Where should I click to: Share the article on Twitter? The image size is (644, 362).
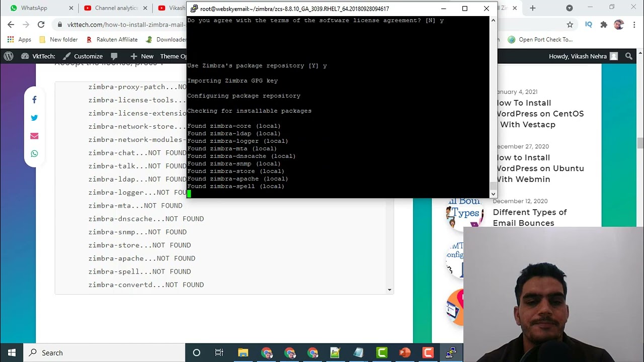(34, 118)
